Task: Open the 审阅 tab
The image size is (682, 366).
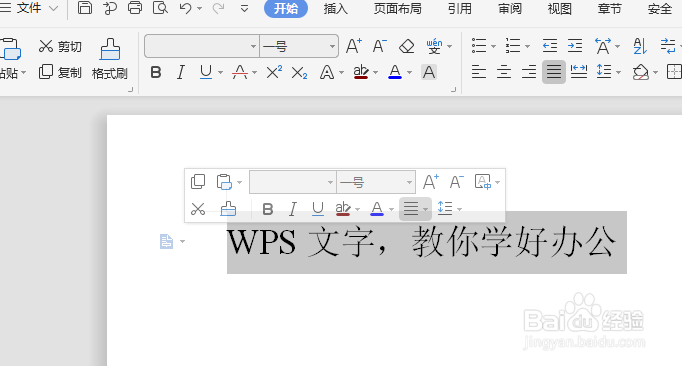Action: click(510, 8)
